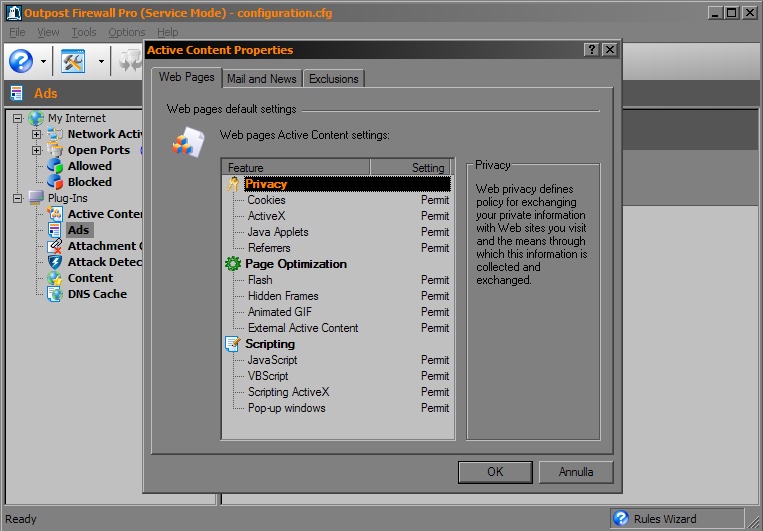Click the DNS Cache globe icon
This screenshot has width=763, height=531.
[55, 294]
